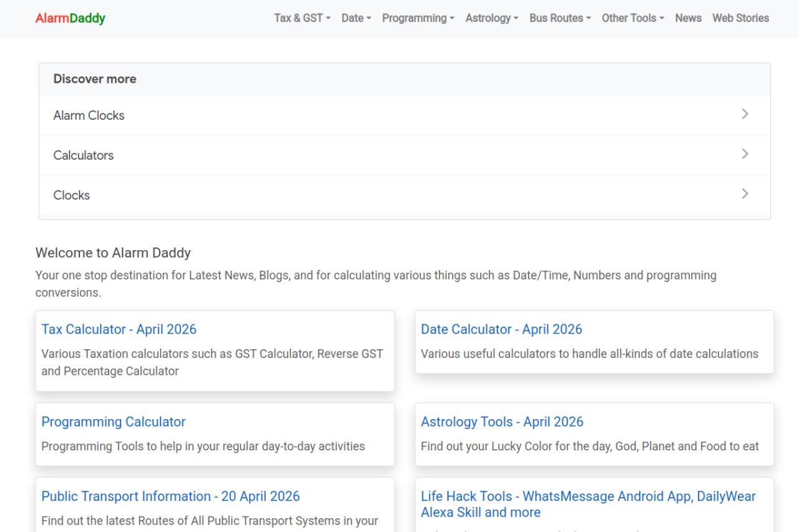799x532 pixels.
Task: Visit the Programming Calculator link
Action: click(x=114, y=422)
